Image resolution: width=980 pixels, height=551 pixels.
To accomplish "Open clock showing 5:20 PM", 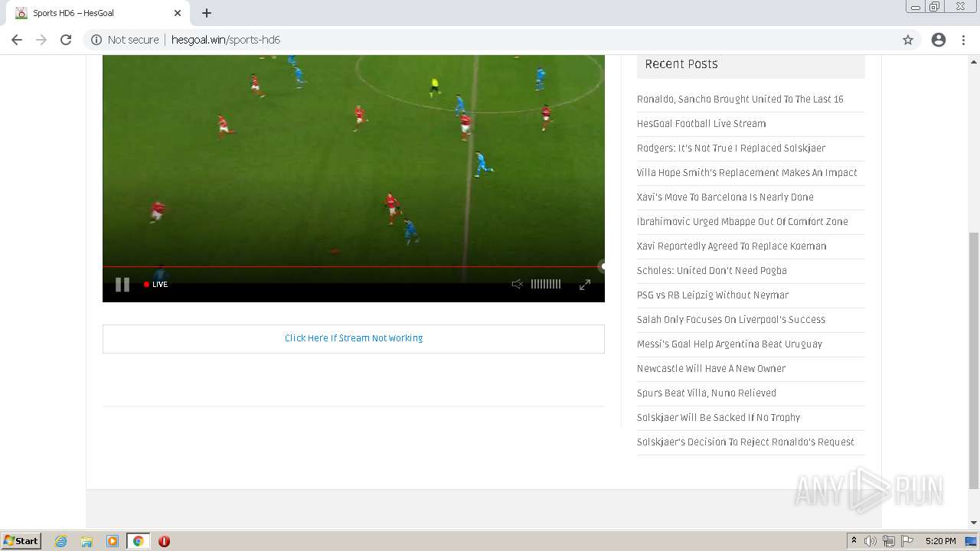I will tap(940, 541).
